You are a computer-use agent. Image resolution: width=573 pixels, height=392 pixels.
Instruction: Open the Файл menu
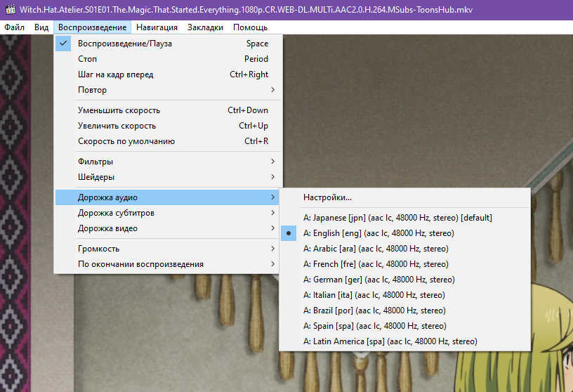click(14, 27)
